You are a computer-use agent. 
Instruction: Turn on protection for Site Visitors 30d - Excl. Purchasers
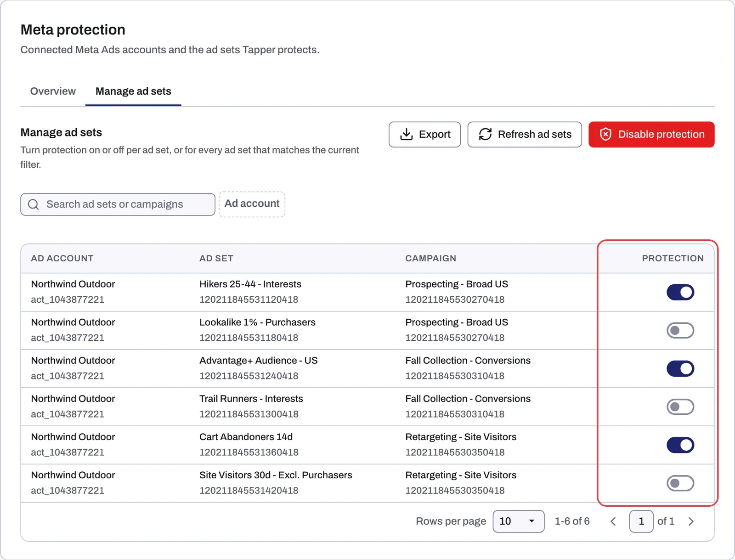(x=680, y=483)
